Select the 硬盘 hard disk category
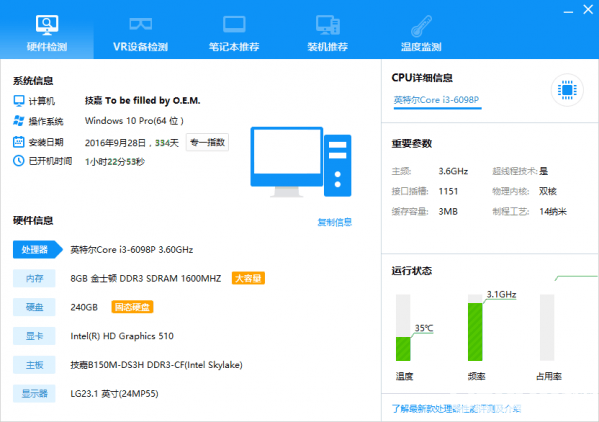The width and height of the screenshot is (599, 422). click(x=34, y=307)
